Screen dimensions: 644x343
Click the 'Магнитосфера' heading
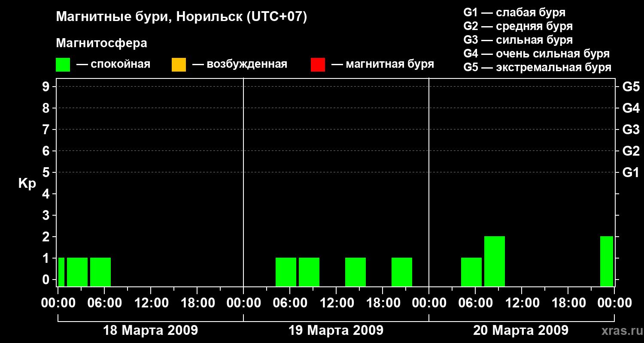coord(101,43)
